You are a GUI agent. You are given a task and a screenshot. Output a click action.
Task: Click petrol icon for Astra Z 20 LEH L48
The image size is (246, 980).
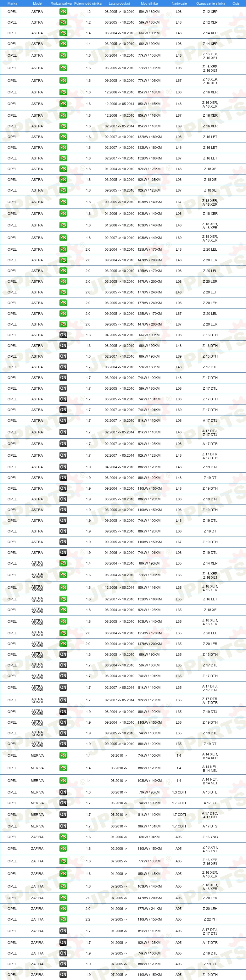[63, 292]
